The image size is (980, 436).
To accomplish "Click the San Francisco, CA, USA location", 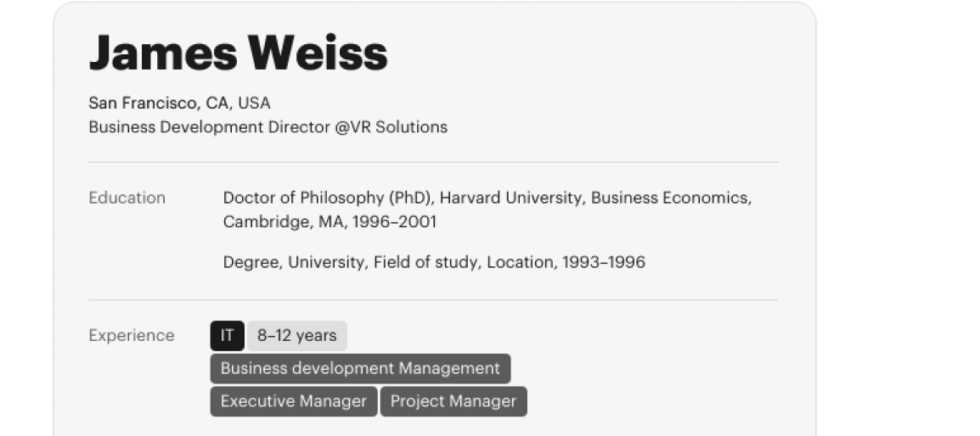I will point(179,103).
